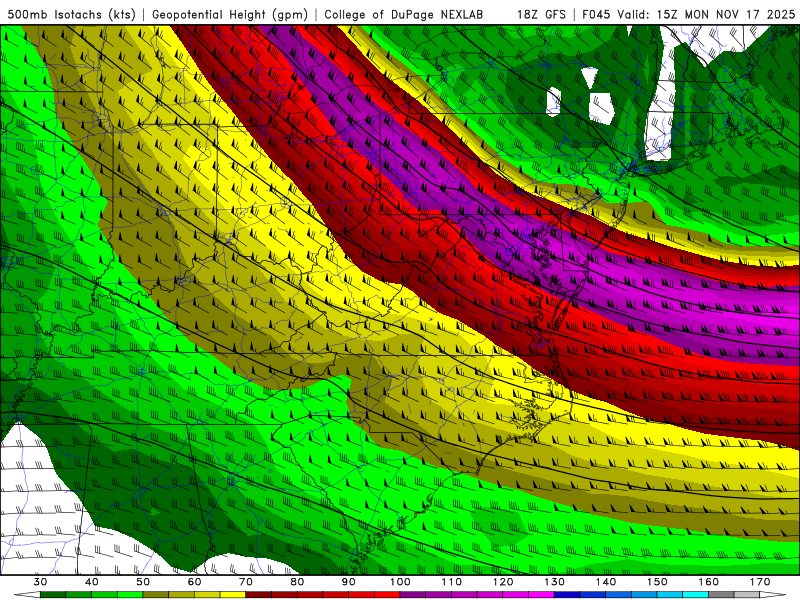Click the 130 value on the color scale
Screen dimensions: 800x600
click(555, 582)
